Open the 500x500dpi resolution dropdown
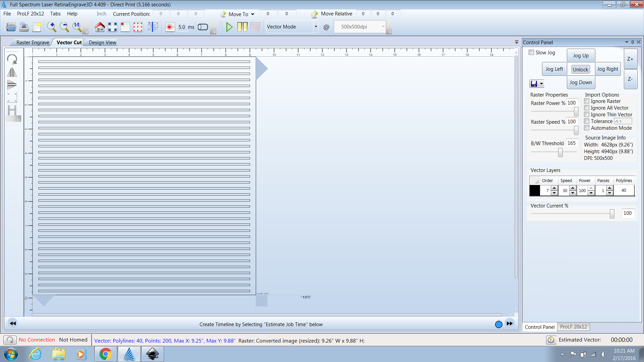This screenshot has width=644, height=362. [x=383, y=26]
